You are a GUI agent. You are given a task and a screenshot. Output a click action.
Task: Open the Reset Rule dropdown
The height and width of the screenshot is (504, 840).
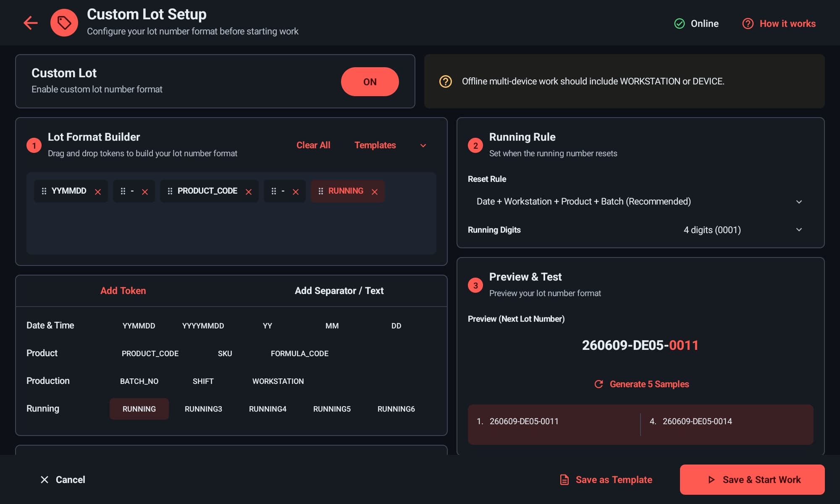640,202
